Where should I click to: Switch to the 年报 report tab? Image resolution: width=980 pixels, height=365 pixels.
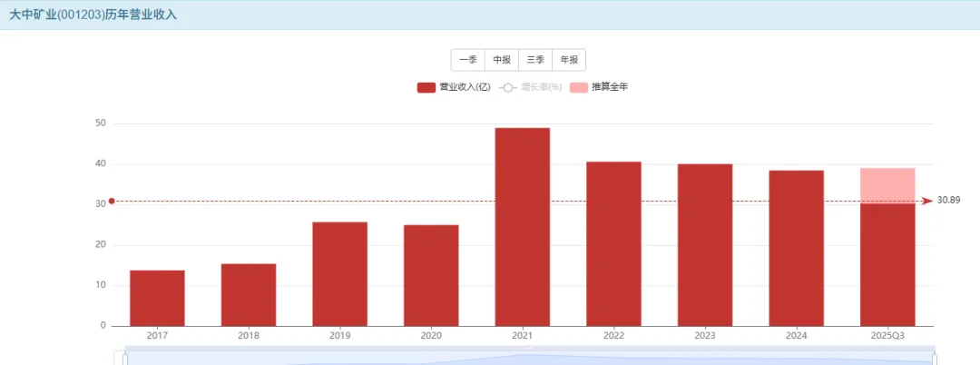[x=569, y=60]
